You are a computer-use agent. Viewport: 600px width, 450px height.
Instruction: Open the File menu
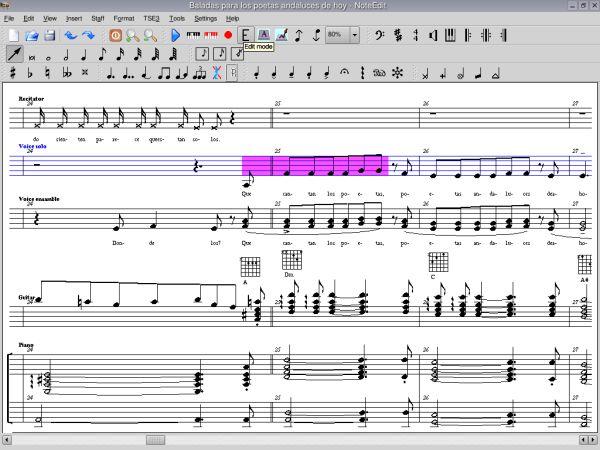click(9, 18)
